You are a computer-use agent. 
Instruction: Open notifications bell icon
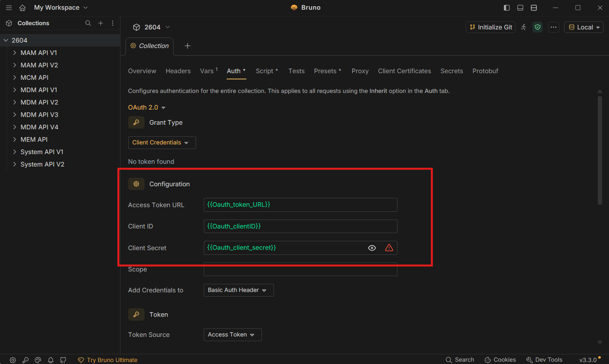coord(51,360)
